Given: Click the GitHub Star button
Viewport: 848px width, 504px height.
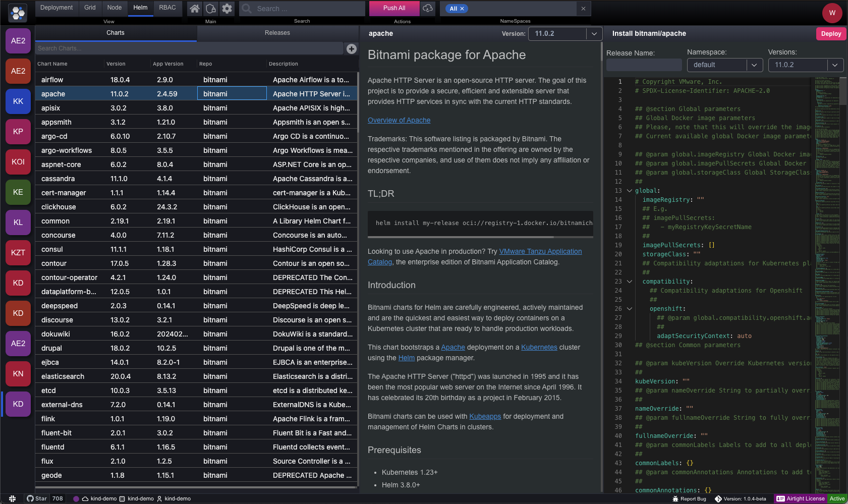Looking at the screenshot, I should point(37,498).
